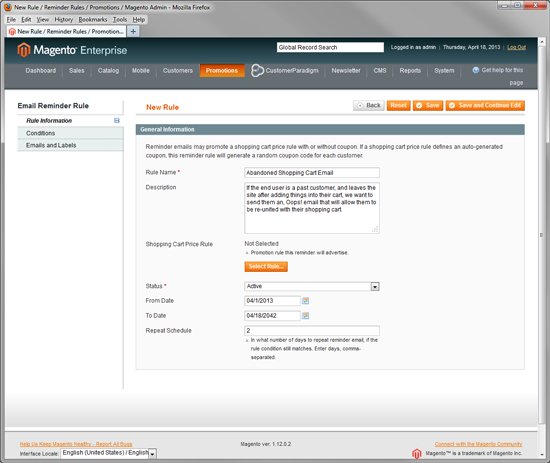Select the New Rule browser tab
This screenshot has height=463, width=550.
pos(67,32)
